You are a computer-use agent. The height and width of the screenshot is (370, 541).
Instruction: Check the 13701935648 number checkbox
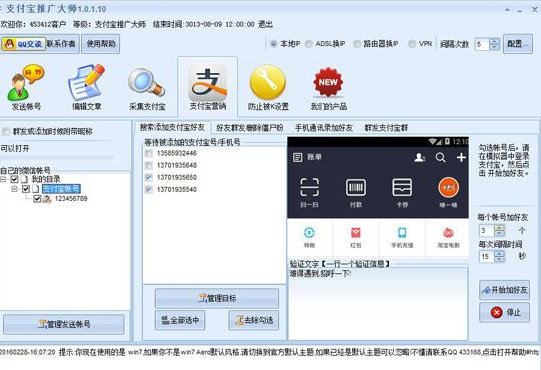[x=149, y=165]
